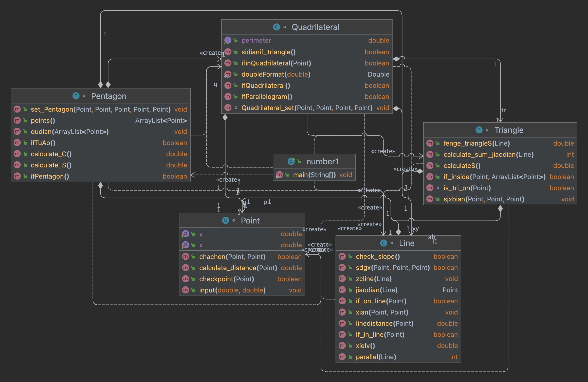588x382 pixels.
Task: Click the class icon next to Triangle
Action: (x=479, y=130)
